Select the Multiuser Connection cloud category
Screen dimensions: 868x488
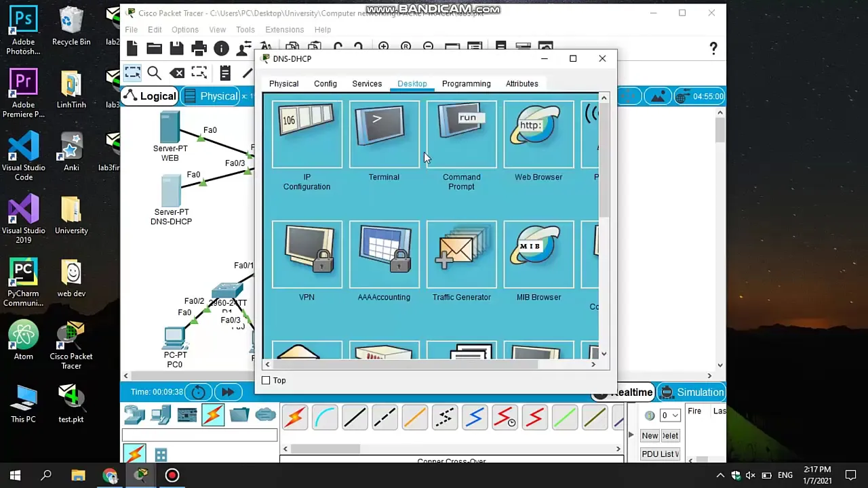point(265,414)
